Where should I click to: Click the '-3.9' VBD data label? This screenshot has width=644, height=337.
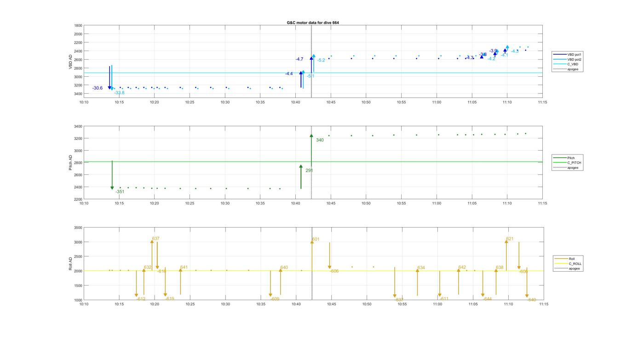[x=493, y=51]
